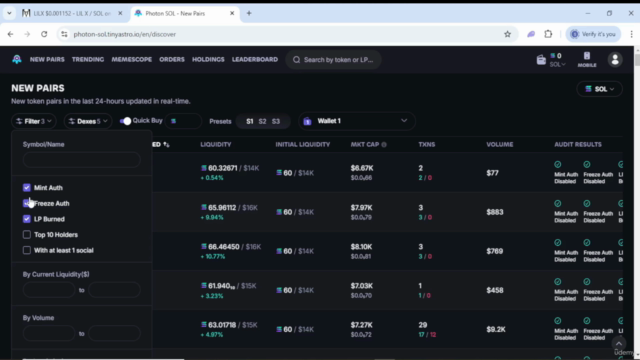
Task: Click the Quick Buy amount field
Action: 184,121
